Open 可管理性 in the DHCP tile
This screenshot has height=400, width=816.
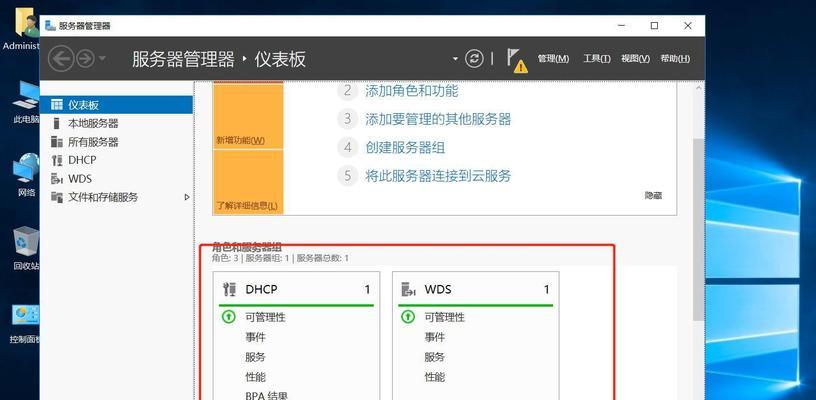265,317
